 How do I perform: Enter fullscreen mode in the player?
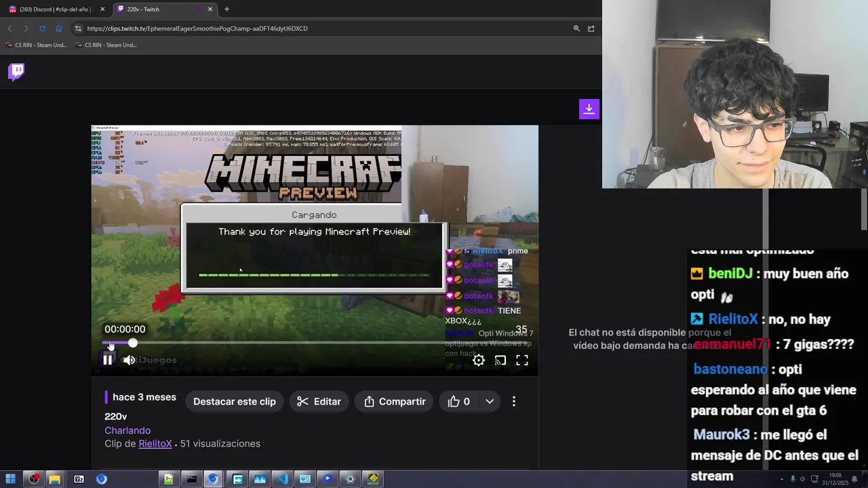coord(522,361)
